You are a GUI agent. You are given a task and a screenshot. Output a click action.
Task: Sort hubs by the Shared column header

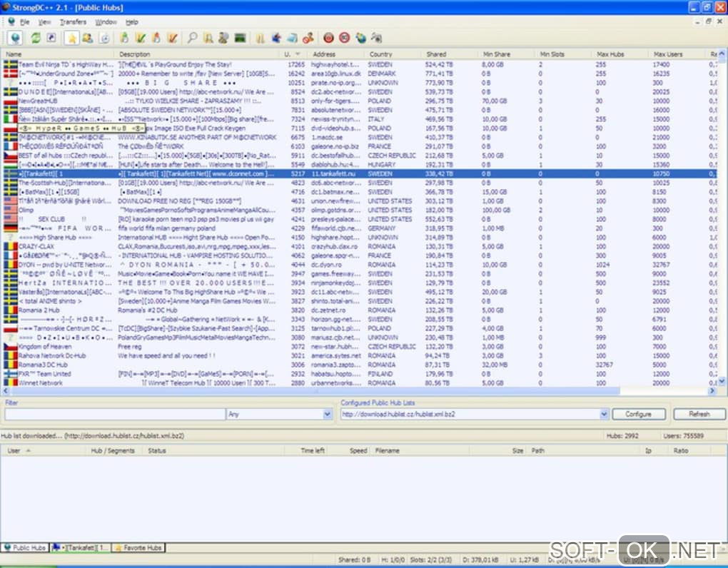tap(436, 54)
